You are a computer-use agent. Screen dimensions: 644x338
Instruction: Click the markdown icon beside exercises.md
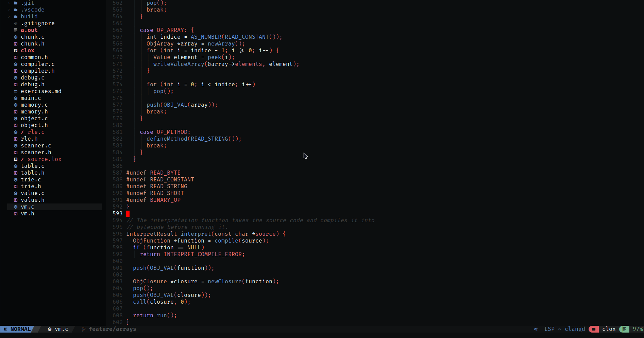pyautogui.click(x=16, y=91)
